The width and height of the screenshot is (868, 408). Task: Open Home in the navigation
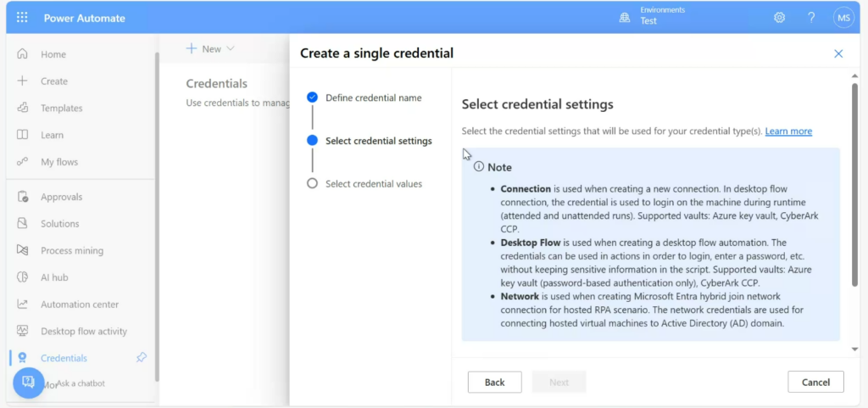tap(53, 54)
